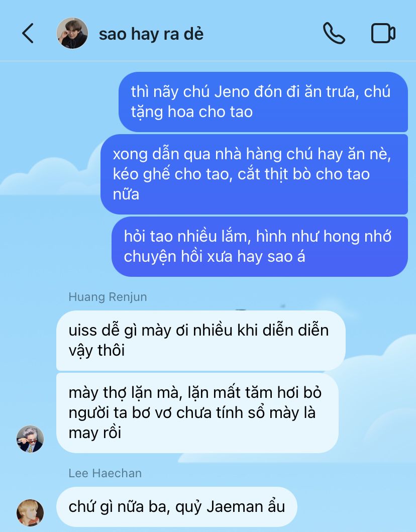
Task: Open the group name 'sao hay ra dẻ'
Action: pos(151,34)
